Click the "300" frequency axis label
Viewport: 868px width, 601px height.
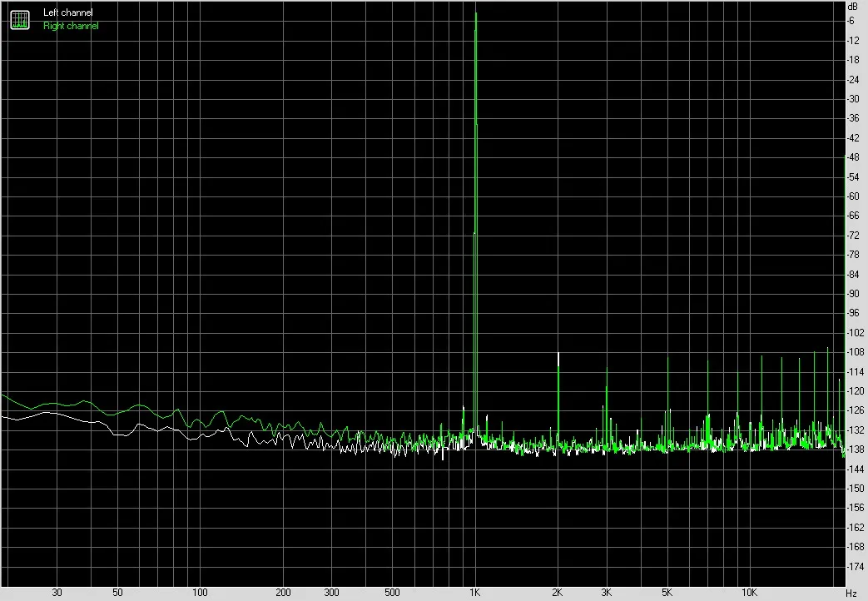(331, 592)
